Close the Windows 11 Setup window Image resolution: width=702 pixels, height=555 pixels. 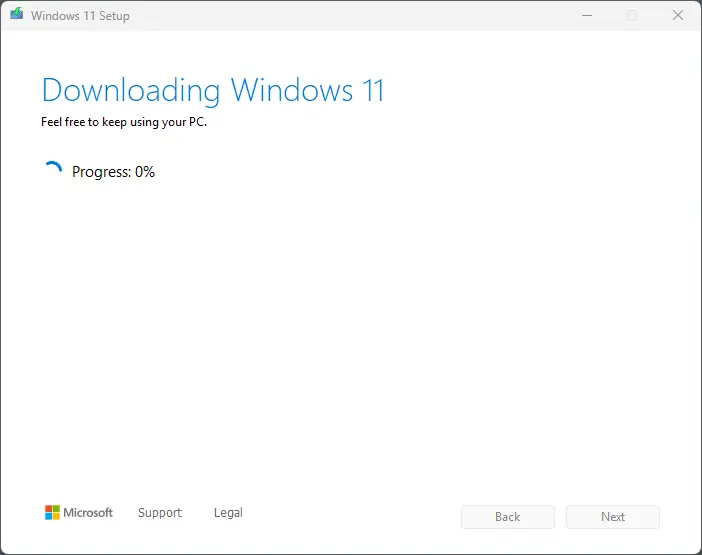coord(678,15)
